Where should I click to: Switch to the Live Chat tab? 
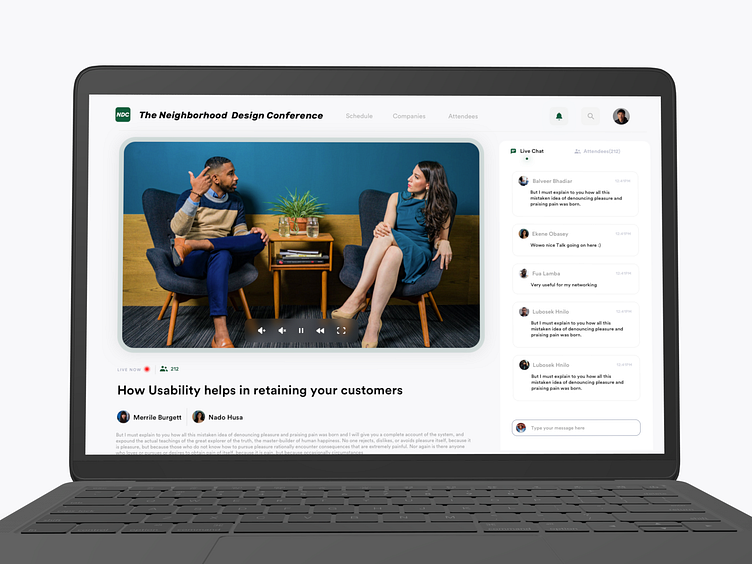(527, 151)
